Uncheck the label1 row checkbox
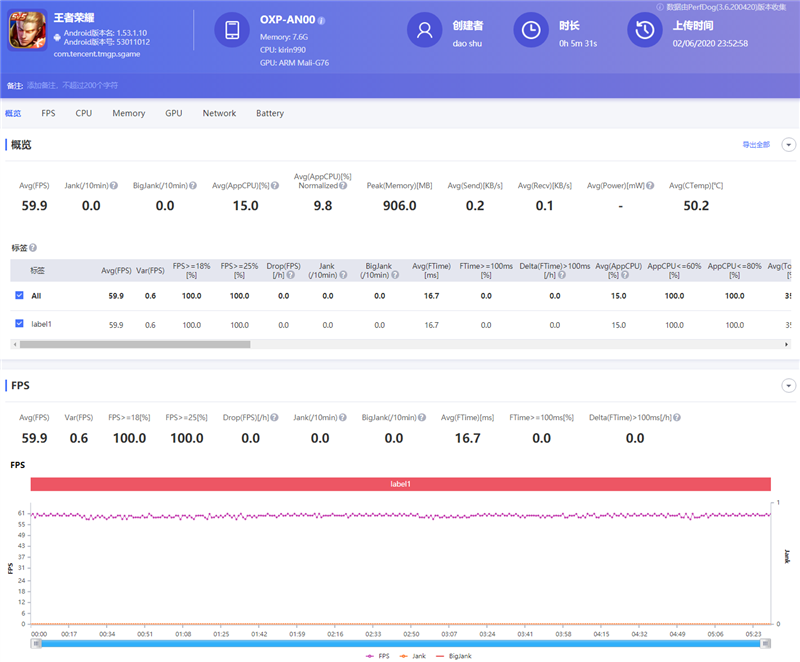Viewport: 800px width, 662px height. pos(20,324)
